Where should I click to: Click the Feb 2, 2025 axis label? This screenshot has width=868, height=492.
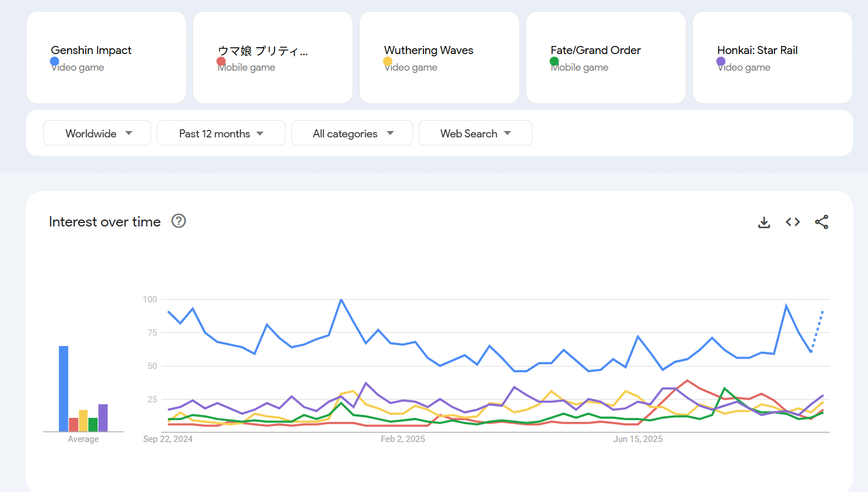(x=403, y=439)
